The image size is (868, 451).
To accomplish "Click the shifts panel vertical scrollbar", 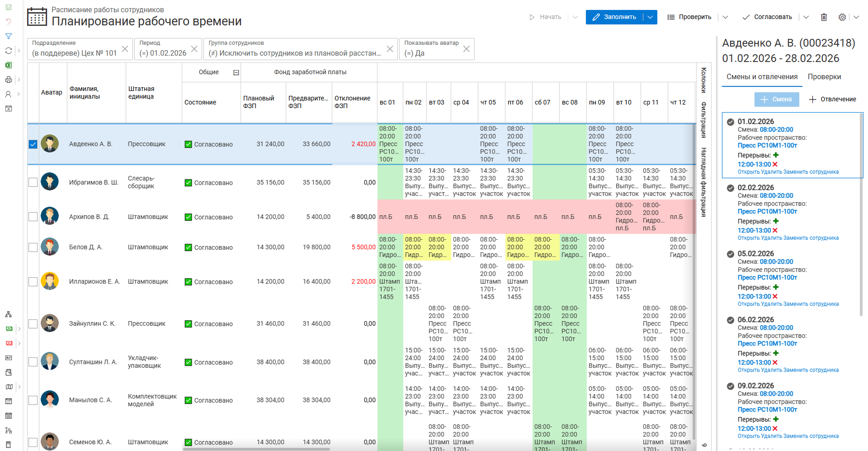I will point(861,215).
